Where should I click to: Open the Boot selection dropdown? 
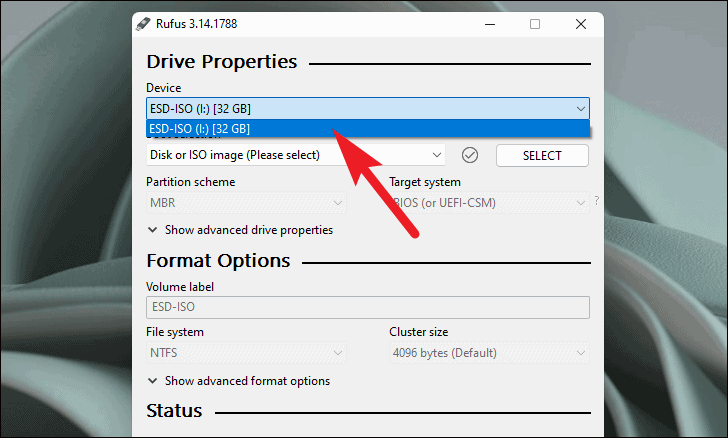point(295,155)
